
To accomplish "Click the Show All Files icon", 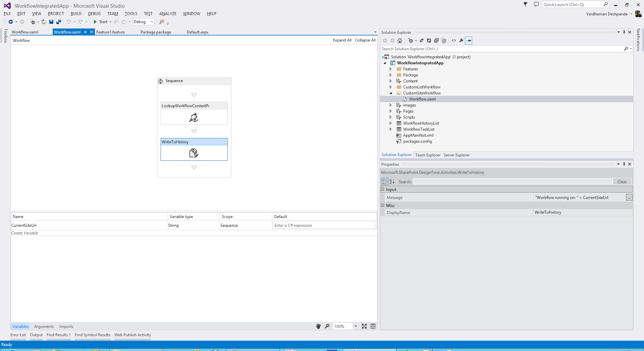I will (444, 41).
